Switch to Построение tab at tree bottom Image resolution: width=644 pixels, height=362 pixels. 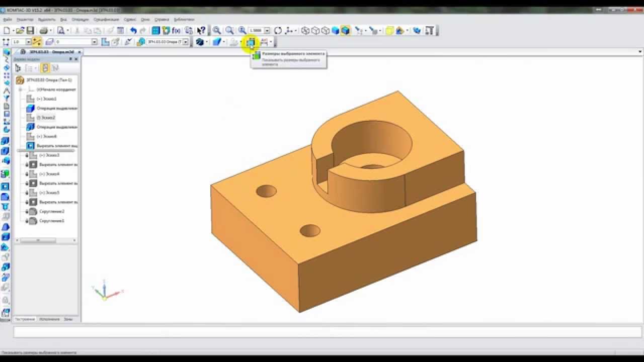[25, 319]
